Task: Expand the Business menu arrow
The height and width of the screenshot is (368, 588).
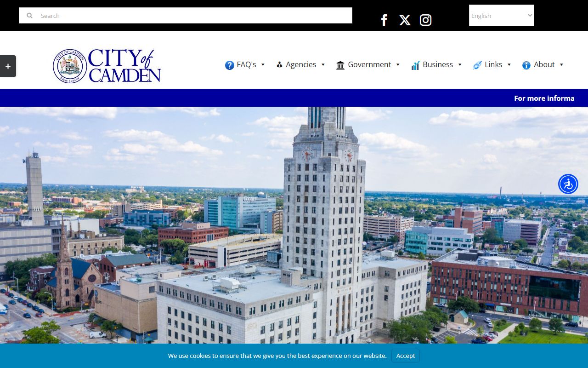Action: coord(460,65)
